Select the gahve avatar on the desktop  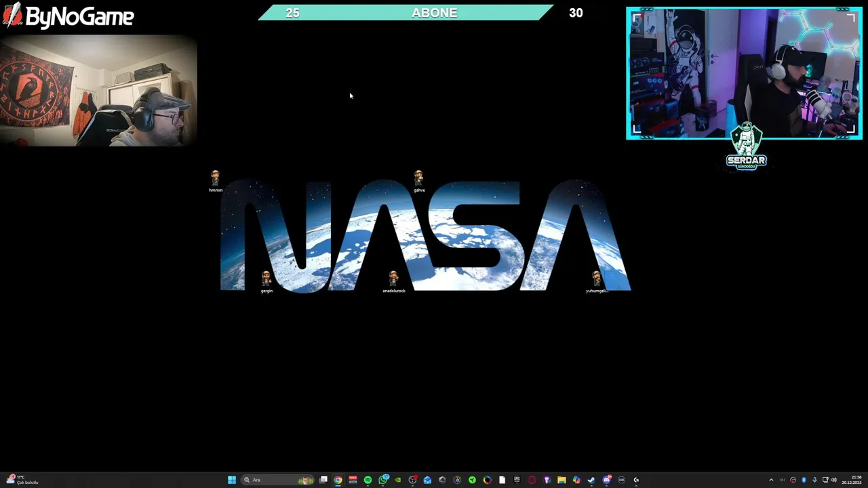tap(418, 181)
